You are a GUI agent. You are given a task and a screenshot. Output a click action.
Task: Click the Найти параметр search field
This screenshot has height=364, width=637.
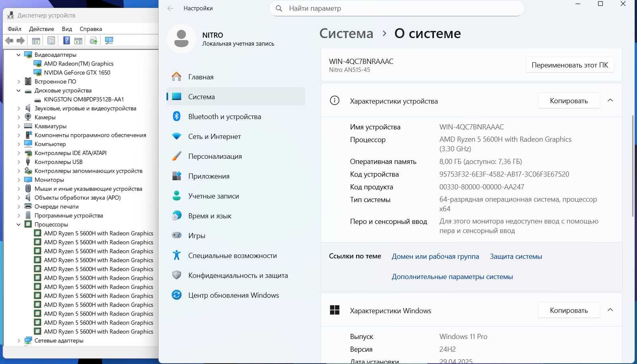pos(397,8)
